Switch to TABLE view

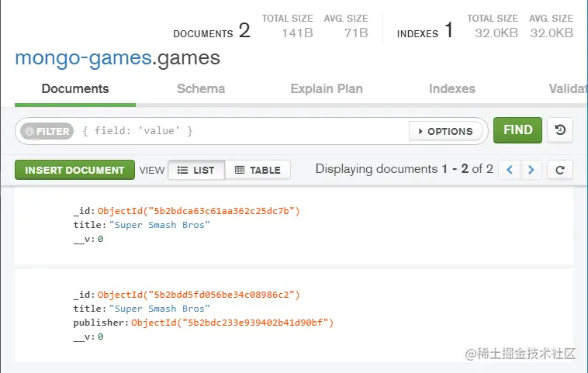click(x=258, y=170)
